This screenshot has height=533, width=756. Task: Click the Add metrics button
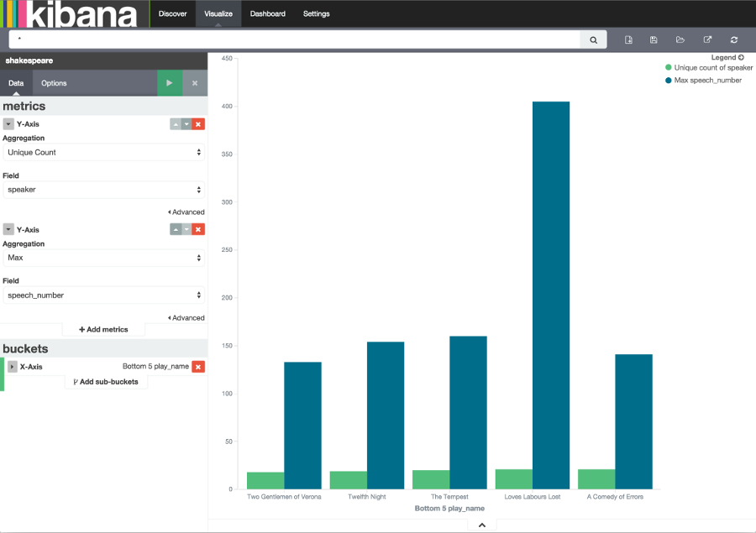[102, 329]
